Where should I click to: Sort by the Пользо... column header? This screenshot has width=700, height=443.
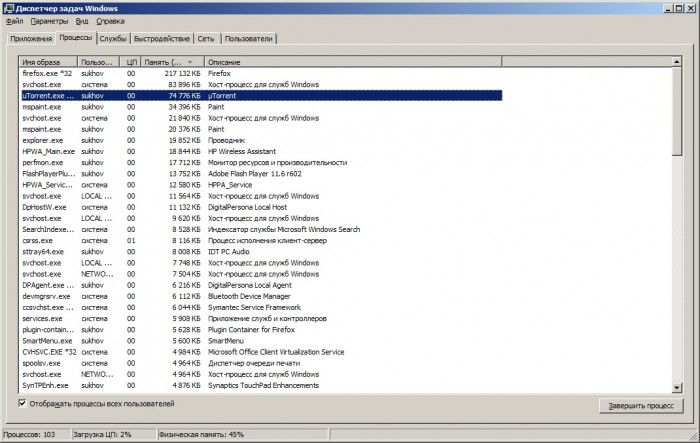(x=99, y=62)
